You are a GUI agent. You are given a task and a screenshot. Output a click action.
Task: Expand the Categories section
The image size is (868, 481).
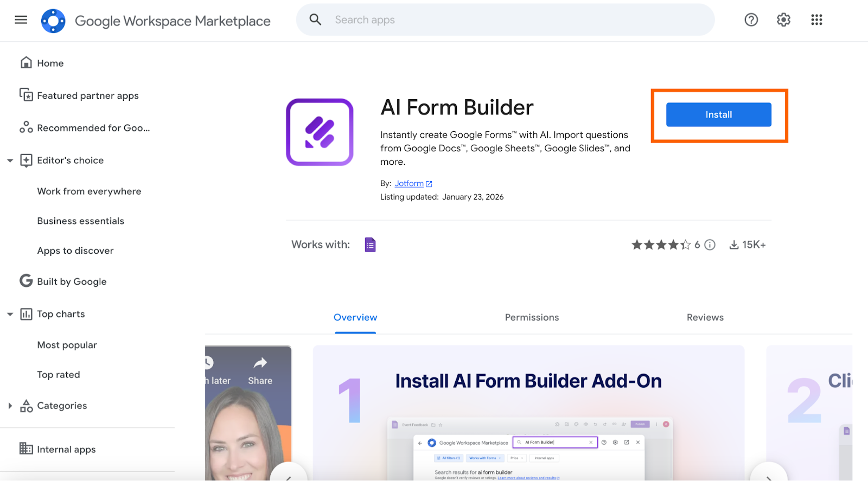point(10,406)
